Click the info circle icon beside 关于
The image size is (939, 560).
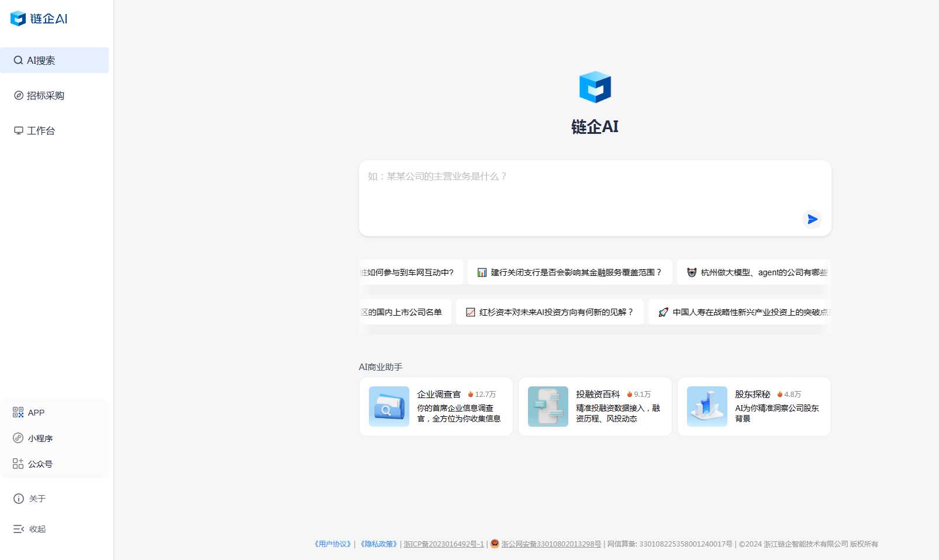tap(19, 499)
